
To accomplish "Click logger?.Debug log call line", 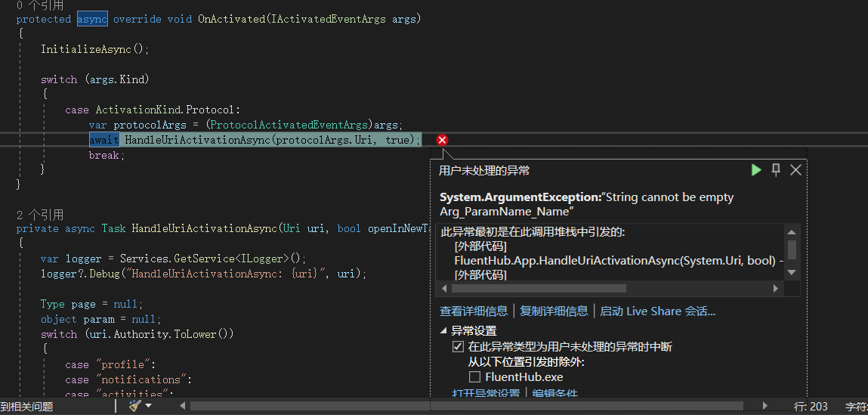I will (x=204, y=274).
